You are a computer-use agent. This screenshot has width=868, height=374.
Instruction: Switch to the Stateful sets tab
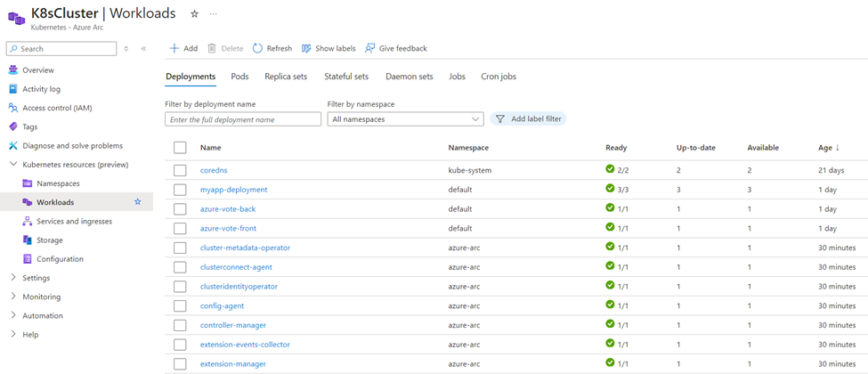click(x=346, y=77)
